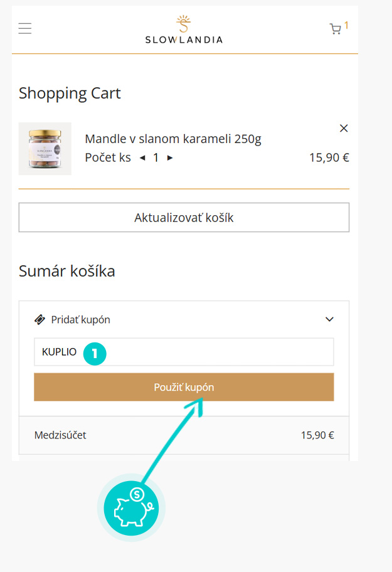Viewport: 392px width, 572px height.
Task: Click the teal number 1 step badge
Action: click(x=94, y=353)
